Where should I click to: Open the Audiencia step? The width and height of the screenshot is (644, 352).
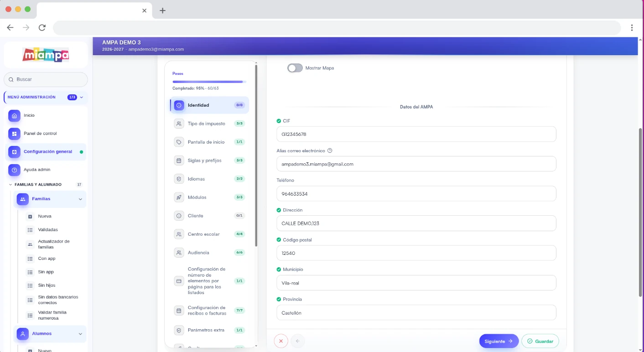[210, 253]
